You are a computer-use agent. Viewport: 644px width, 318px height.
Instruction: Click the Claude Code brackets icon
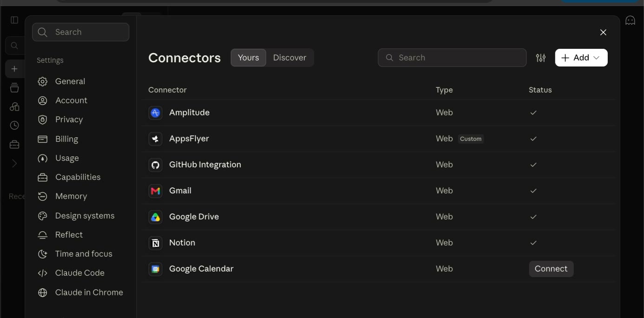tap(43, 273)
